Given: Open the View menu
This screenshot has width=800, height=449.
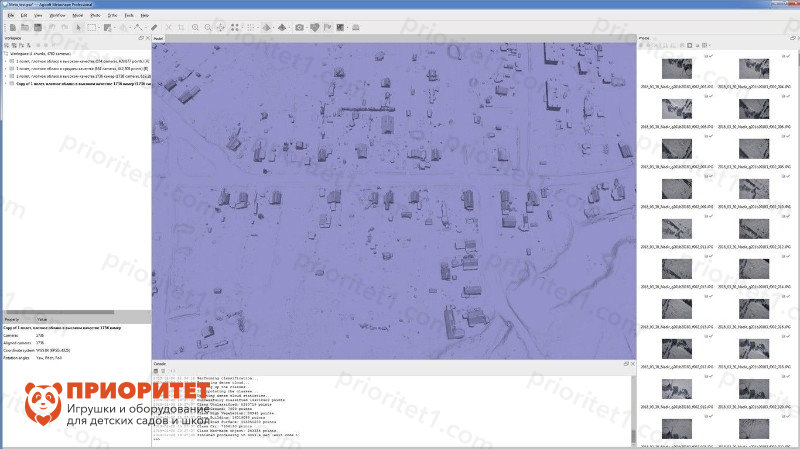Looking at the screenshot, I should click(38, 15).
